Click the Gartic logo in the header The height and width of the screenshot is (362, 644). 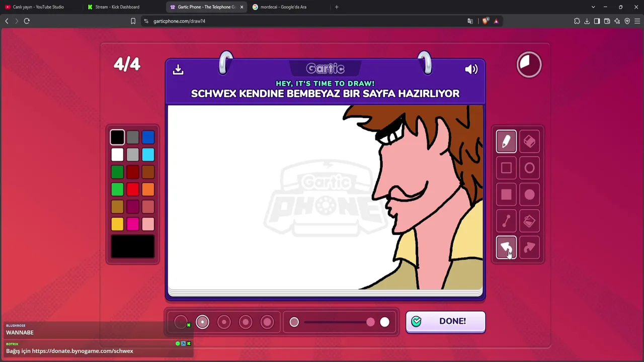pyautogui.click(x=325, y=69)
